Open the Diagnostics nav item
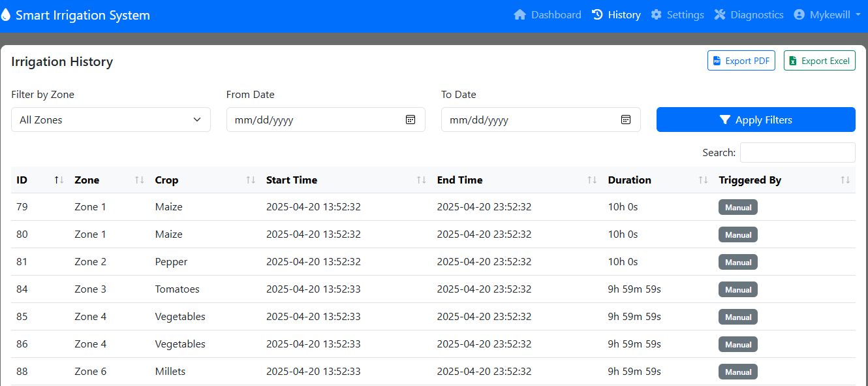Viewport: 868px width, 386px height. (749, 15)
